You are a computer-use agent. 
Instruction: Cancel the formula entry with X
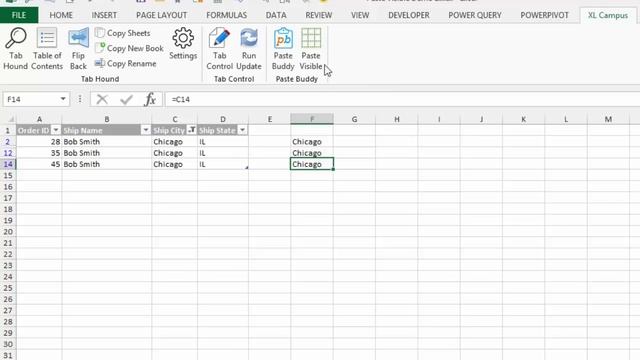[102, 99]
